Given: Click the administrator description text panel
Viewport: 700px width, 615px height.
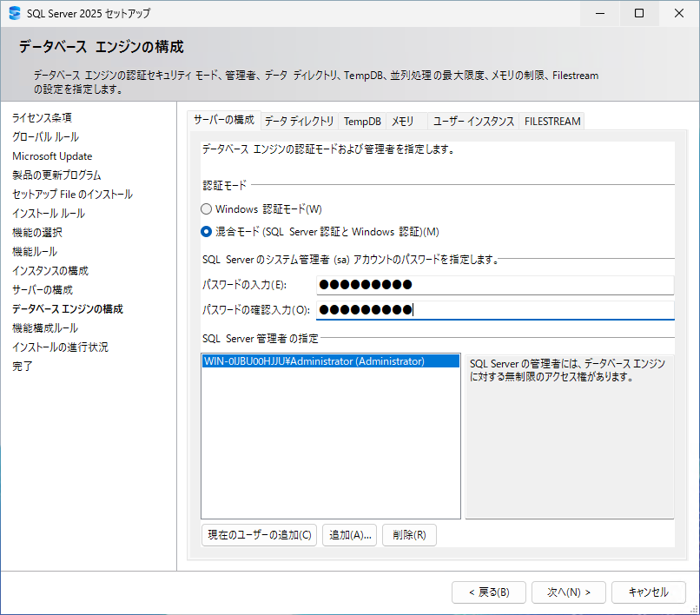Looking at the screenshot, I should [x=570, y=437].
